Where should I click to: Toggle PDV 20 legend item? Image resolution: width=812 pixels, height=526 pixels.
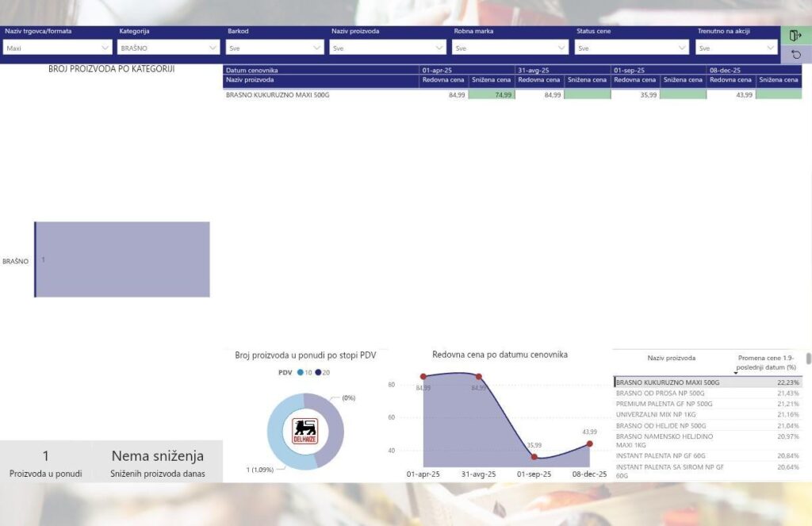tap(320, 372)
